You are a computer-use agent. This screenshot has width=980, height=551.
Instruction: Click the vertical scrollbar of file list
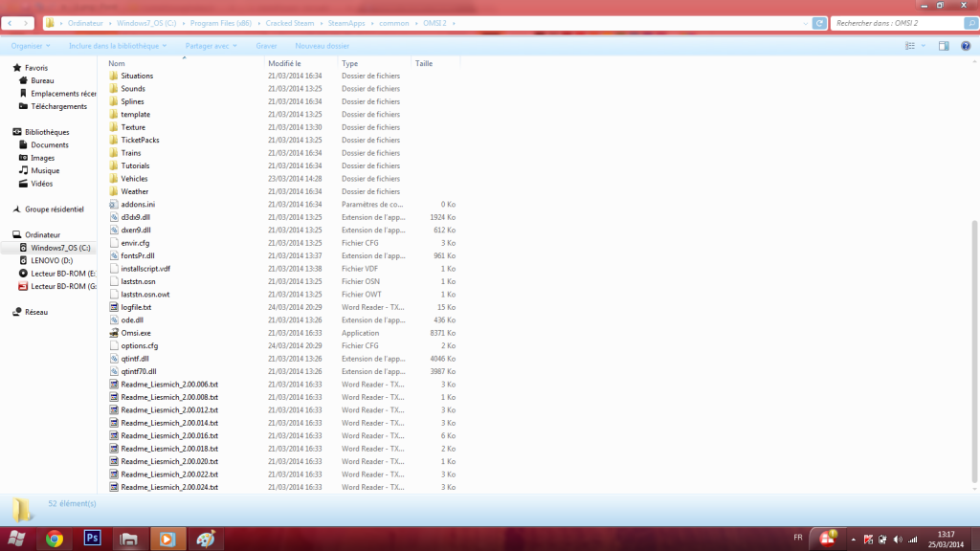[974, 352]
